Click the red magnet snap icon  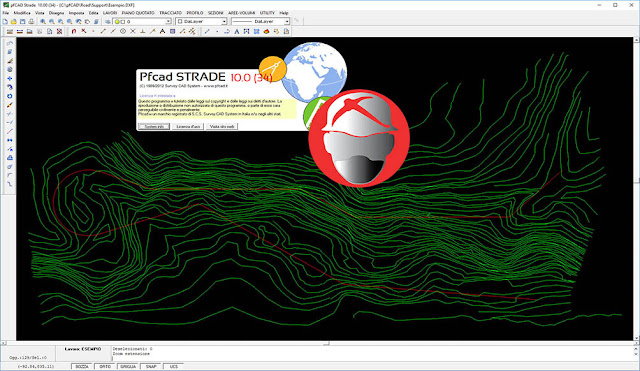click(x=74, y=31)
